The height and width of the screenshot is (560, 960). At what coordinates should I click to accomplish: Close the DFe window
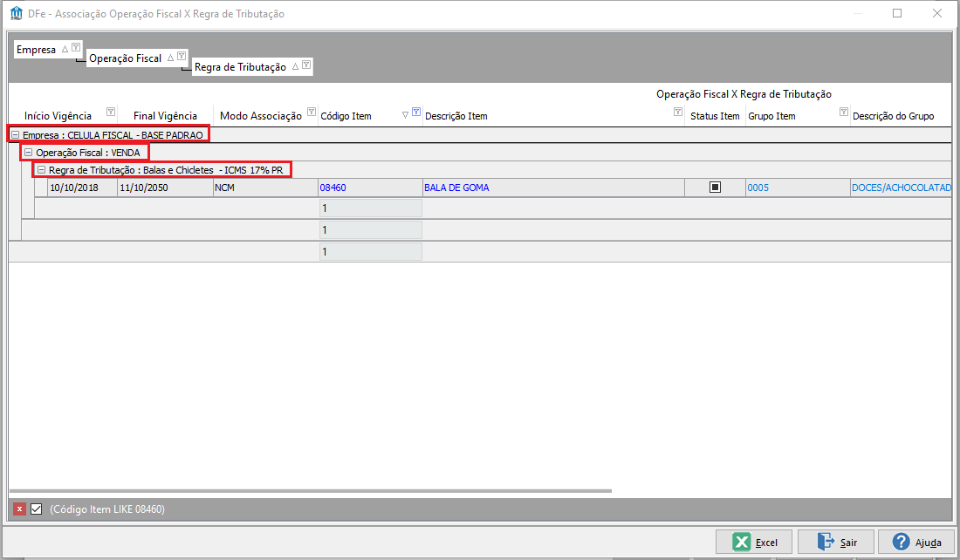(x=936, y=13)
